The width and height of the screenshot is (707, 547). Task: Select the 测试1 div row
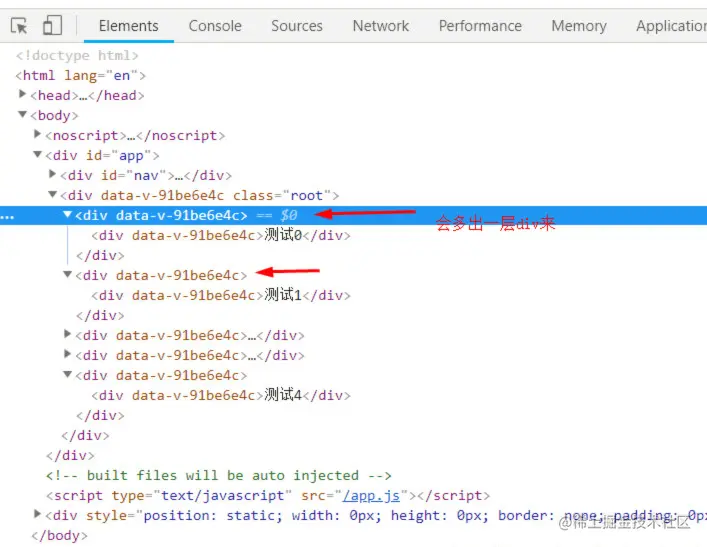(x=221, y=295)
